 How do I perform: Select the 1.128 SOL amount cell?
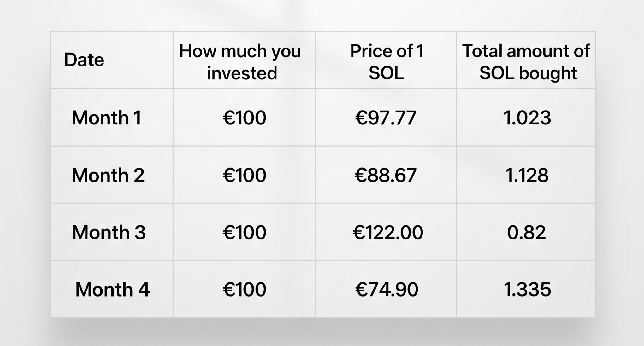[x=527, y=175]
